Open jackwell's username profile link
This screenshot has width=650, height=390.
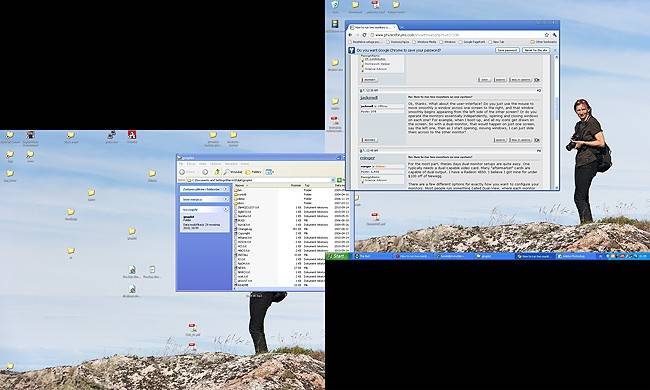coord(369,98)
